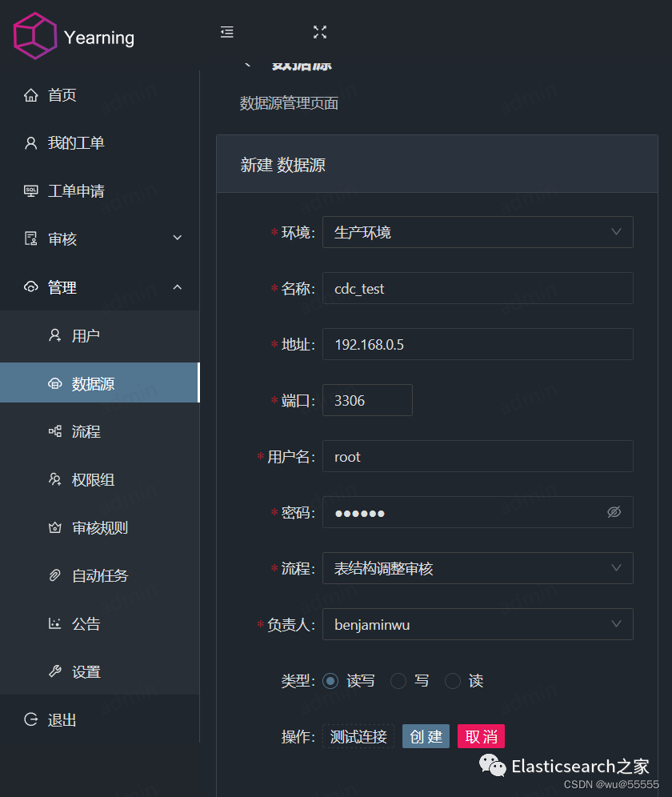
Task: Select the 读 radio button
Action: coord(453,681)
